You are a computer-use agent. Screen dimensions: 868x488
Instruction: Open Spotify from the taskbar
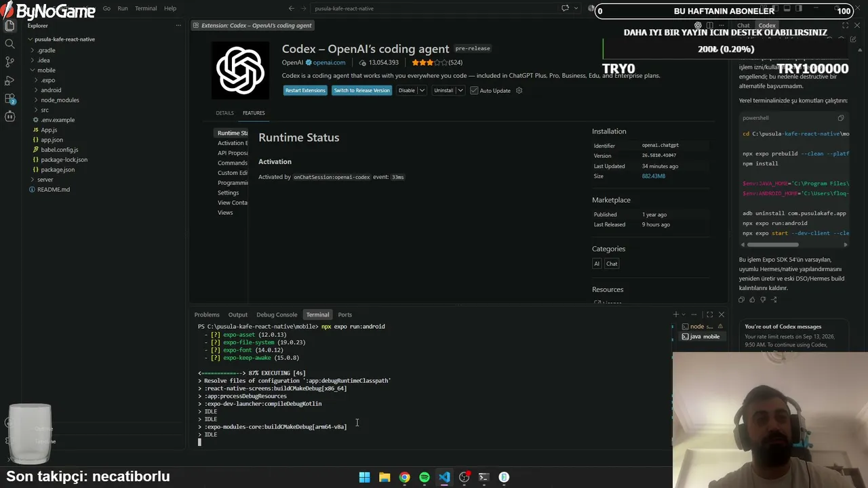pyautogui.click(x=425, y=477)
